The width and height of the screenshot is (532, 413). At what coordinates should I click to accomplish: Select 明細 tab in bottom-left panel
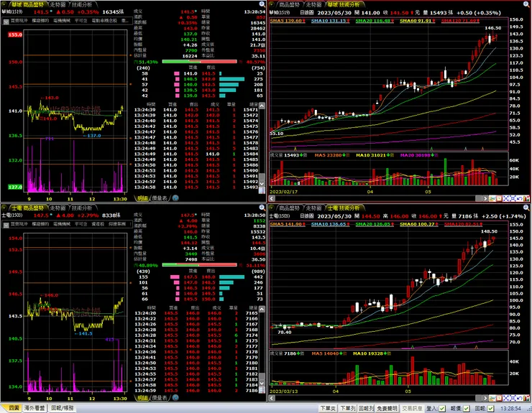[142, 398]
